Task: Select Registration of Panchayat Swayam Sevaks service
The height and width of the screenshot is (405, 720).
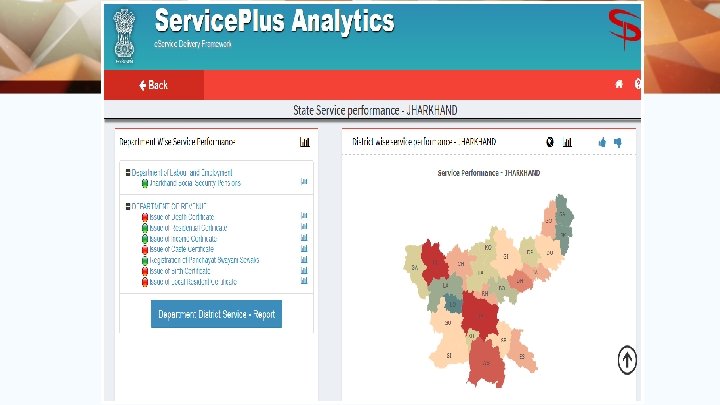Action: (x=204, y=260)
